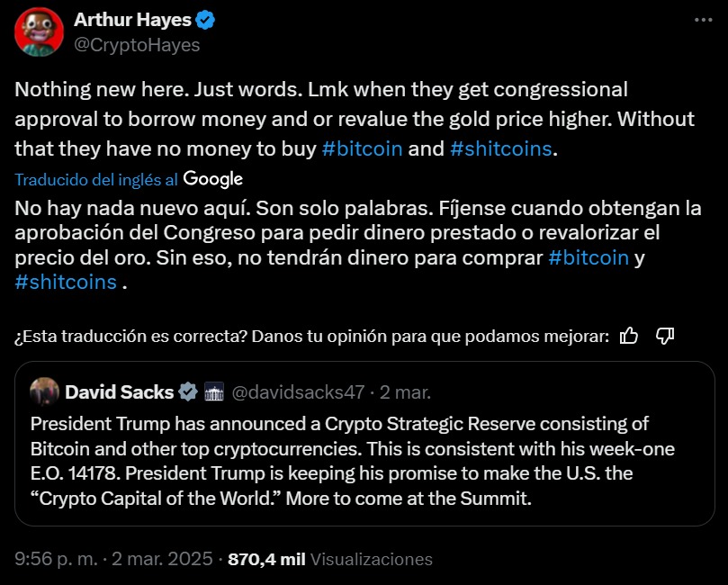Click the government building badge icon
The width and height of the screenshot is (728, 585).
pyautogui.click(x=214, y=391)
